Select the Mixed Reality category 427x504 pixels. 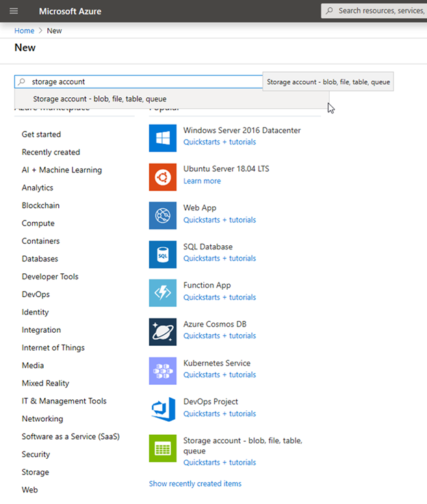click(x=45, y=383)
